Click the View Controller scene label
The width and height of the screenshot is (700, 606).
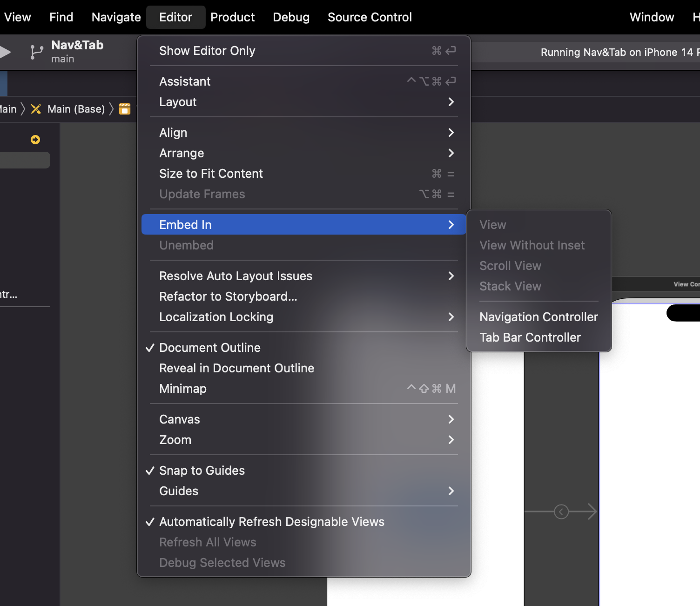(x=687, y=284)
